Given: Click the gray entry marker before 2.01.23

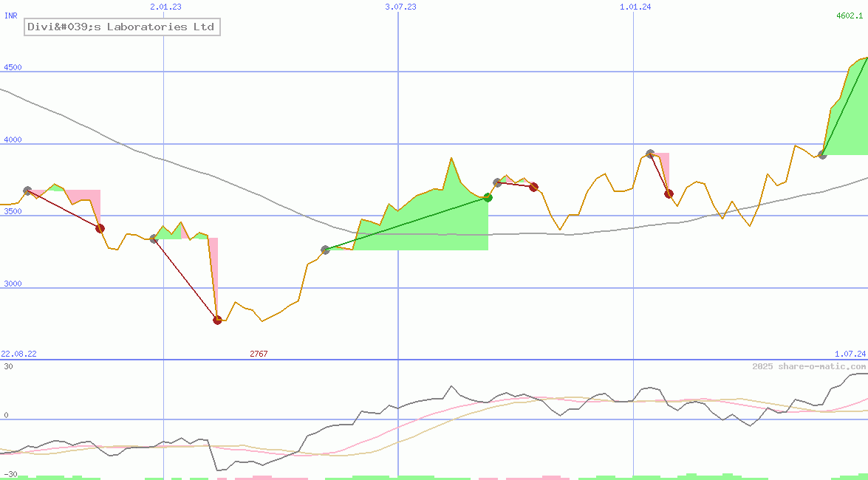Looking at the screenshot, I should click(154, 239).
